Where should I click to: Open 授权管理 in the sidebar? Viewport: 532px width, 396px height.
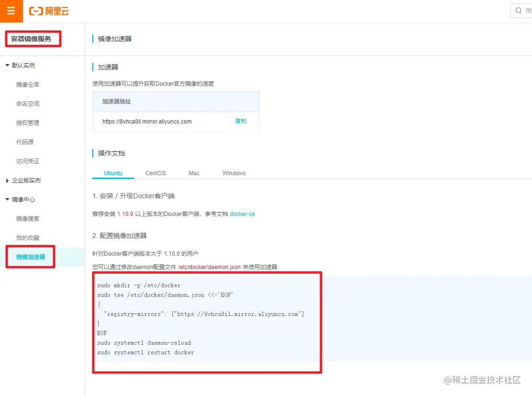pos(28,123)
